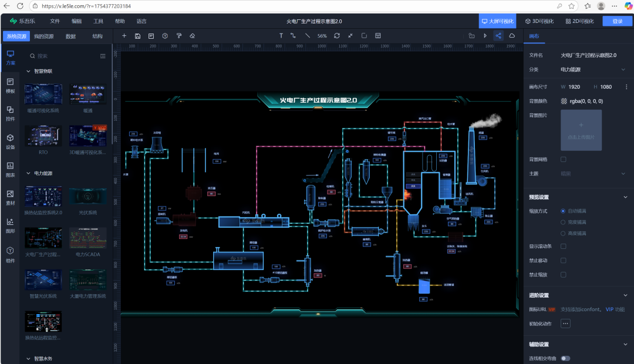634x364 pixels.
Task: Collapse the 电力能源 resource group
Action: pos(28,173)
